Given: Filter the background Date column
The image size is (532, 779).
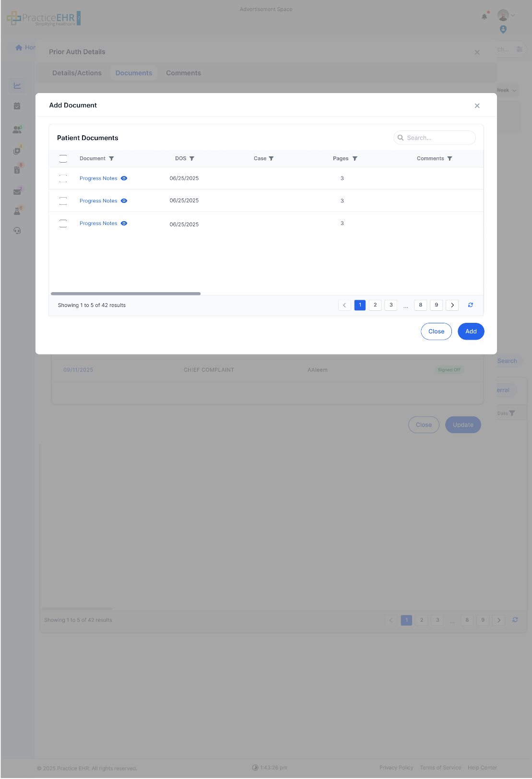Looking at the screenshot, I should coord(512,413).
